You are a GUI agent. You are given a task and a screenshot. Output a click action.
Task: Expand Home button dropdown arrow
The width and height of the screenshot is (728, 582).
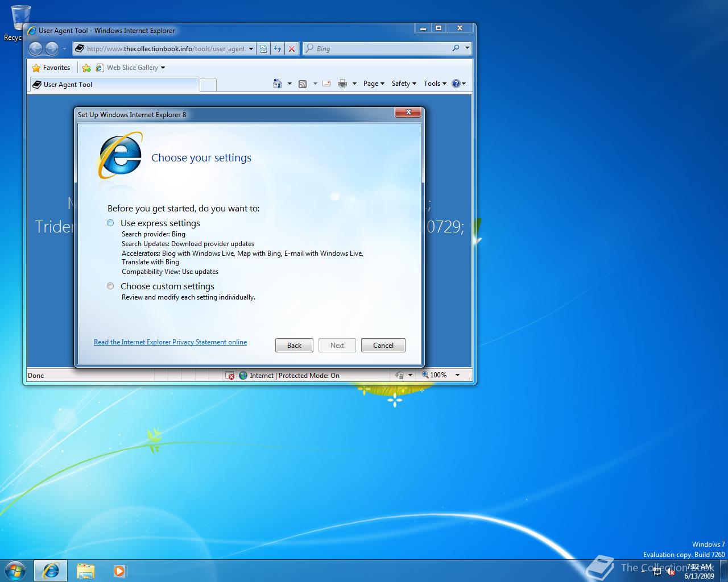[x=289, y=84]
